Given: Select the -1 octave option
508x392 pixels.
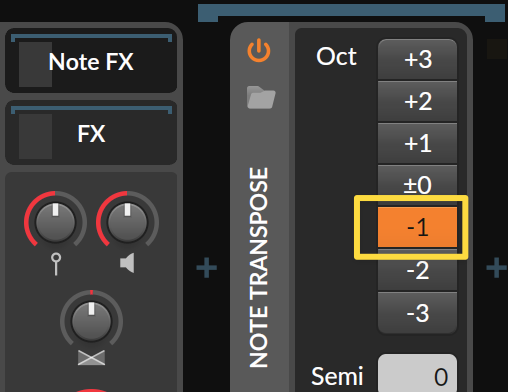Looking at the screenshot, I should pyautogui.click(x=417, y=227).
